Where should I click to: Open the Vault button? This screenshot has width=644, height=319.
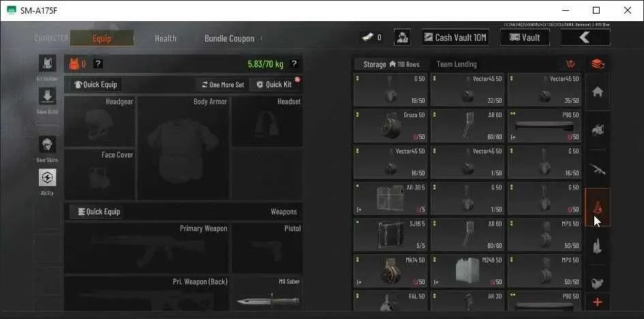coord(525,37)
